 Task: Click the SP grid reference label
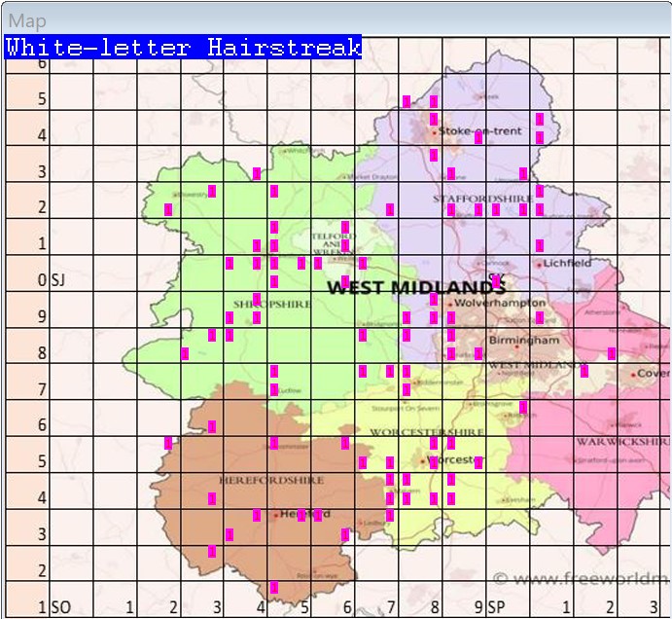496,607
